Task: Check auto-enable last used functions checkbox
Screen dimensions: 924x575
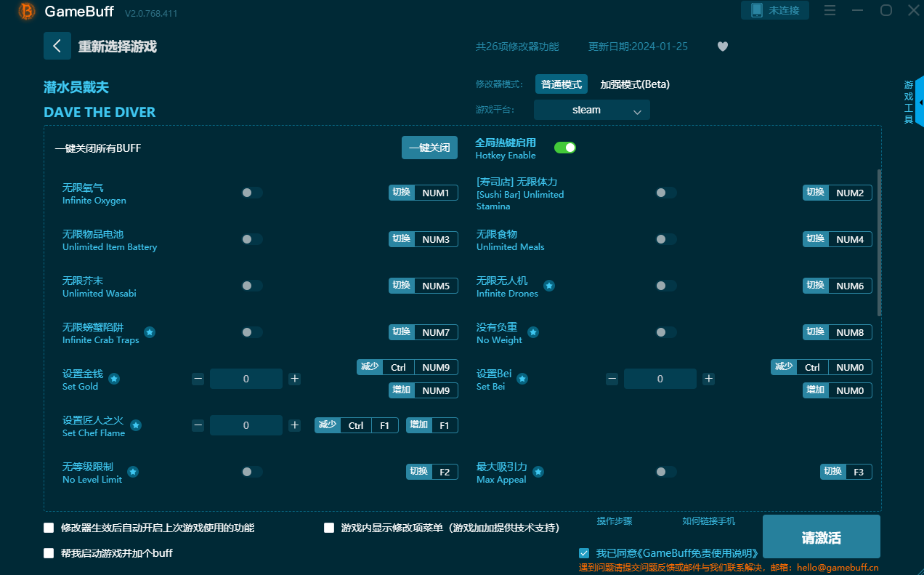Action: [49, 528]
